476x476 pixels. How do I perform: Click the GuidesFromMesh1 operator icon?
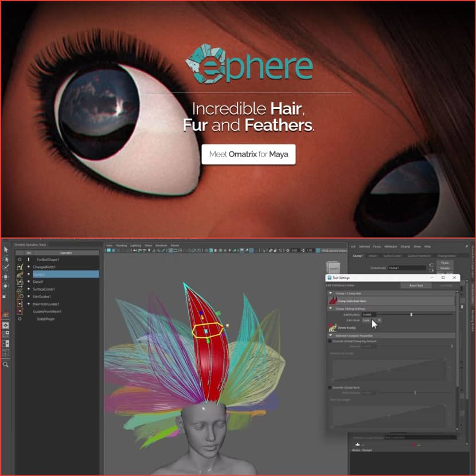(x=19, y=311)
